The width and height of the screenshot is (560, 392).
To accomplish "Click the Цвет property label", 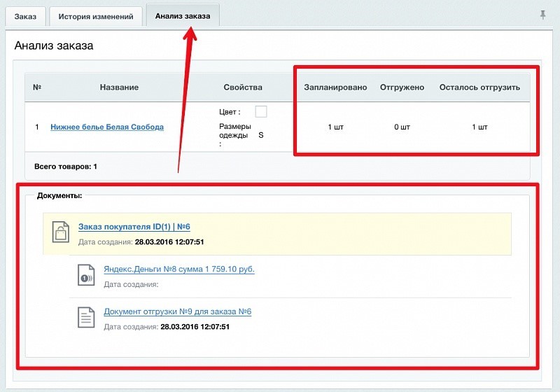I will (x=230, y=112).
